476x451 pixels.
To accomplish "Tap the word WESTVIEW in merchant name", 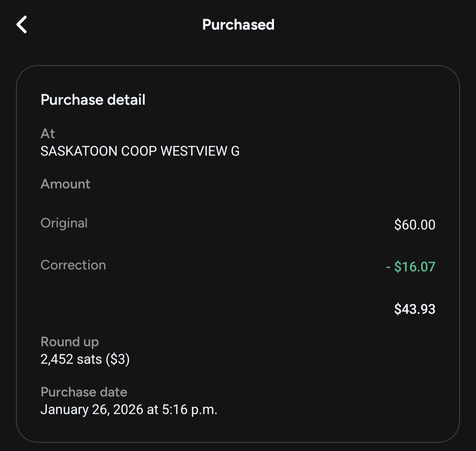I will [x=194, y=151].
